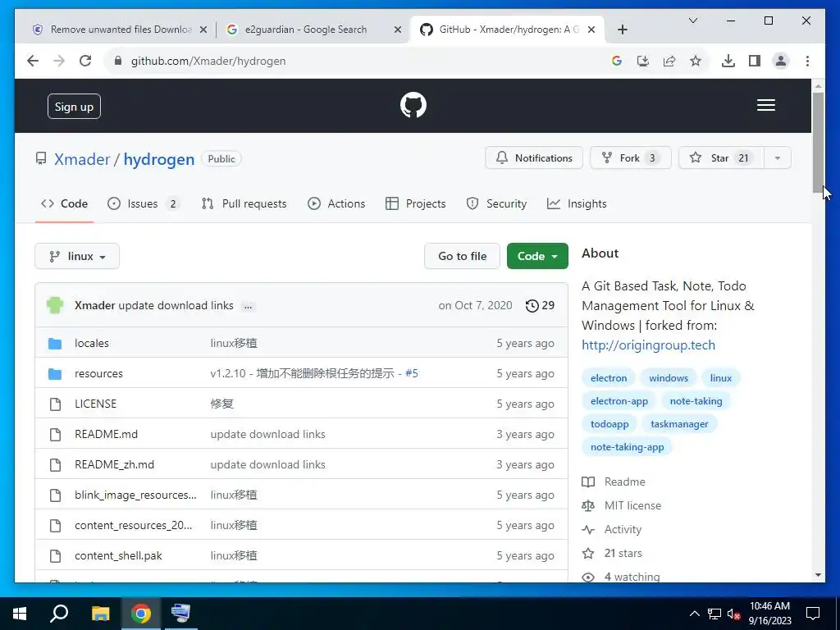Open the Chrome profile avatar
The height and width of the screenshot is (630, 840).
(781, 61)
